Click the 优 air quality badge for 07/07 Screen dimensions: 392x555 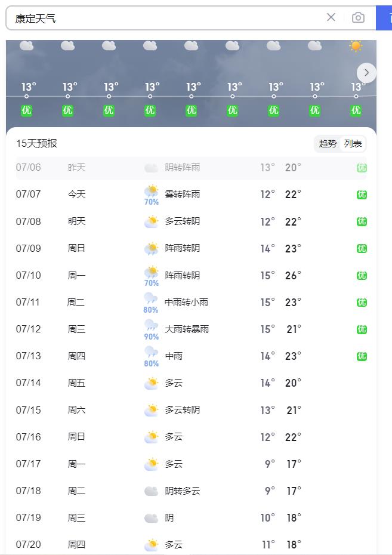[362, 195]
